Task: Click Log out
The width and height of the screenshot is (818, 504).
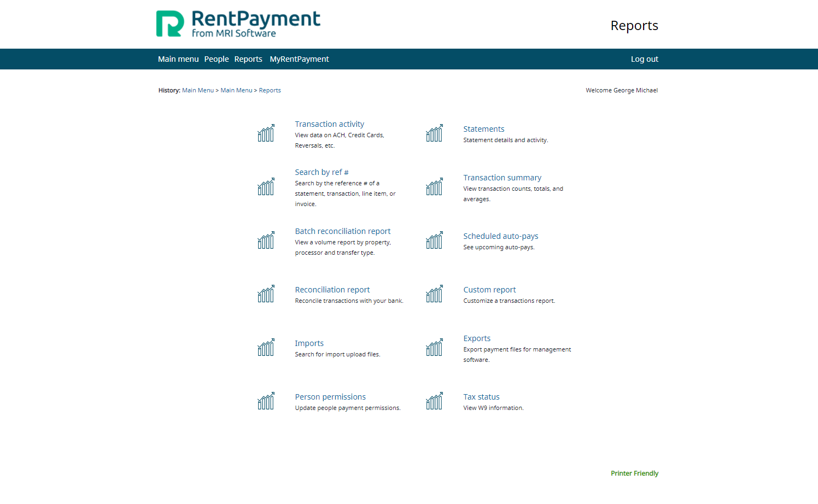Action: tap(644, 58)
